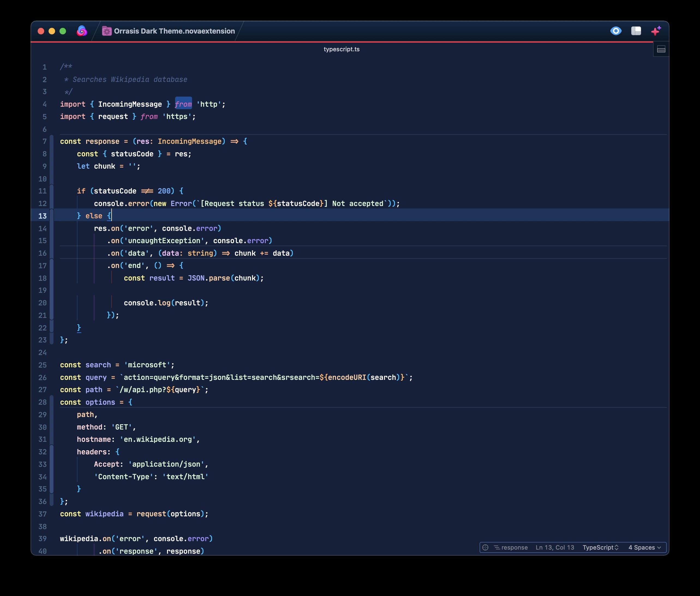The width and height of the screenshot is (700, 596).
Task: Collapse the code fold at line 7
Action: pos(52,142)
